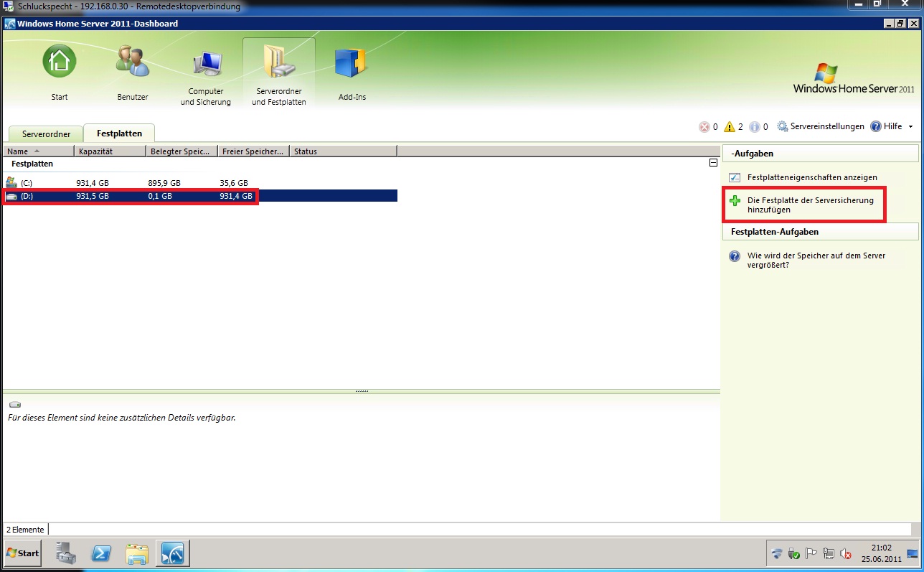The height and width of the screenshot is (572, 924).
Task: Open the Windows Start button
Action: click(22, 553)
